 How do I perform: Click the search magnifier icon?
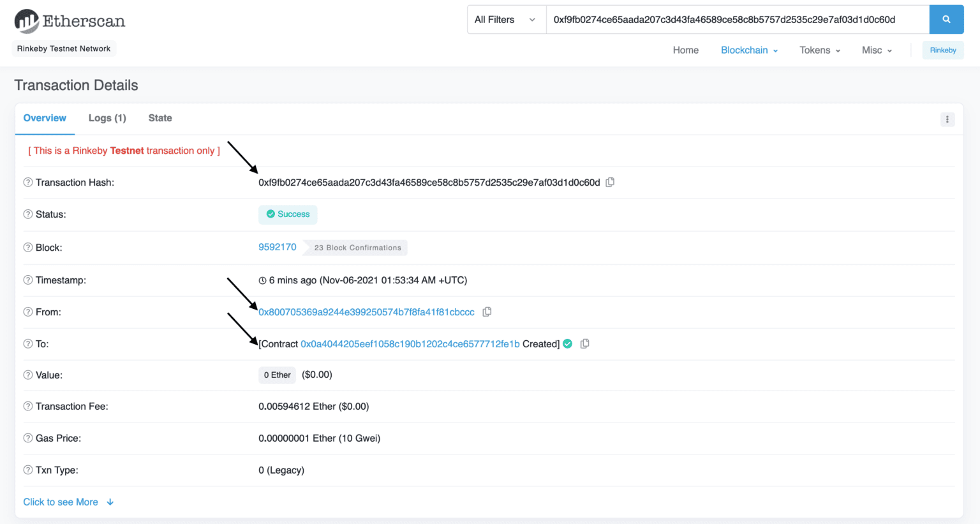pos(946,19)
